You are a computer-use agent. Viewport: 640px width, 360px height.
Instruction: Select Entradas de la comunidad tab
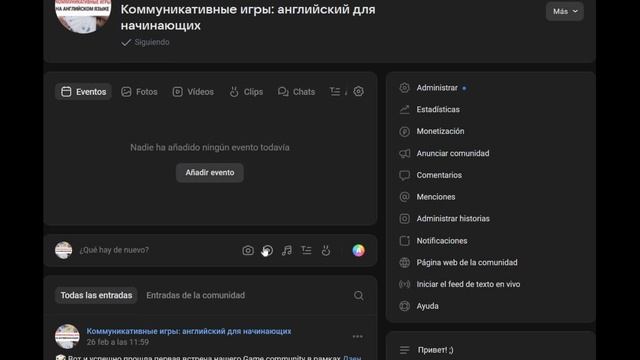click(196, 295)
